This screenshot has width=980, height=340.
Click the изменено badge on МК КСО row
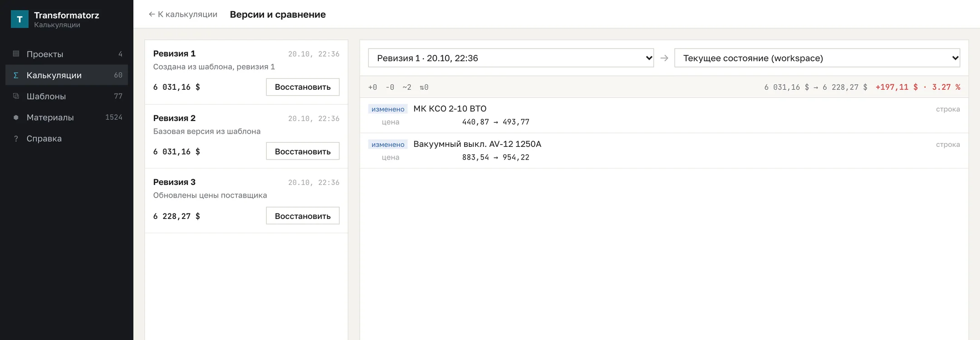pos(388,109)
